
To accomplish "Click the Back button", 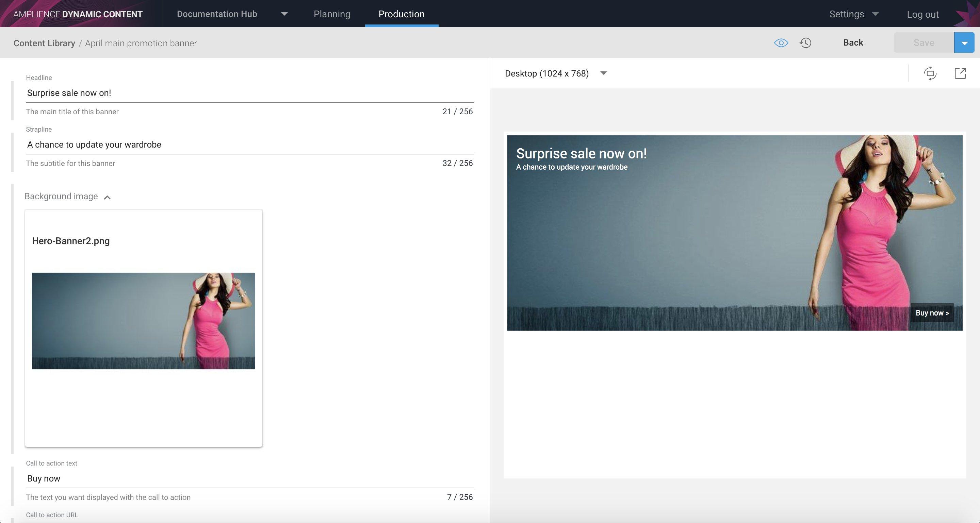I will (x=853, y=43).
